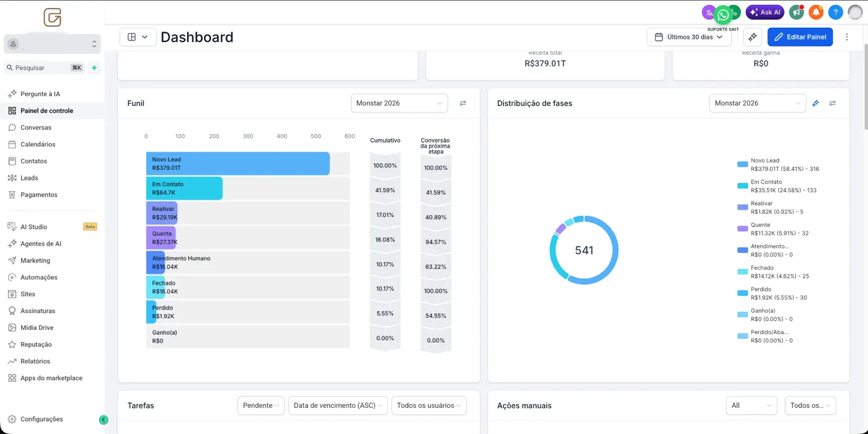Open the Todos os... dropdown in Ações manuais
The image size is (868, 434).
(x=810, y=405)
